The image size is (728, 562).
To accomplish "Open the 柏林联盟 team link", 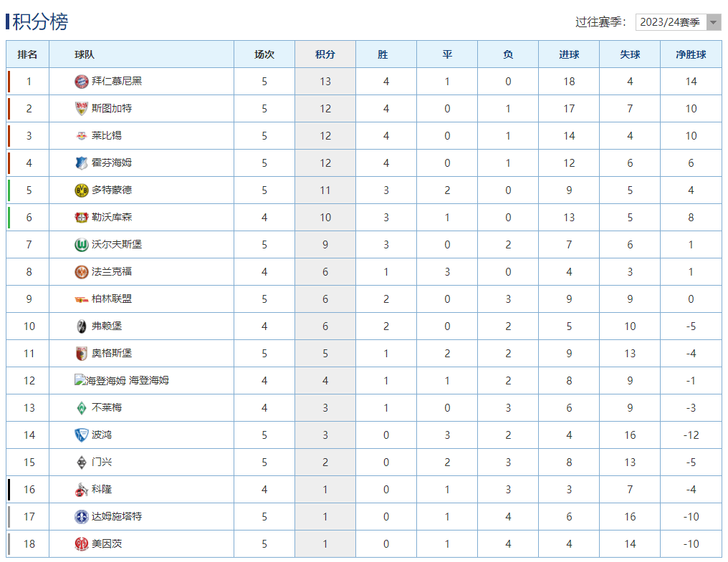I will click(x=112, y=299).
